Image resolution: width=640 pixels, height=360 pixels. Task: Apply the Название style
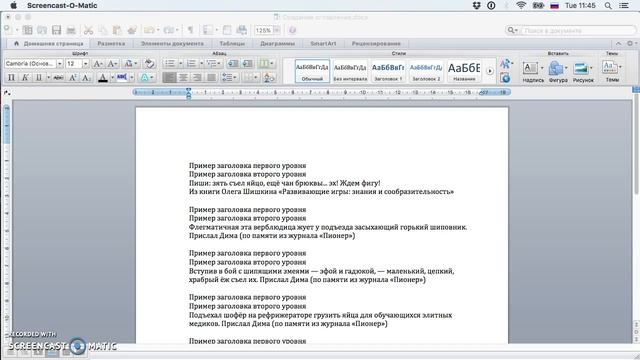(x=464, y=71)
